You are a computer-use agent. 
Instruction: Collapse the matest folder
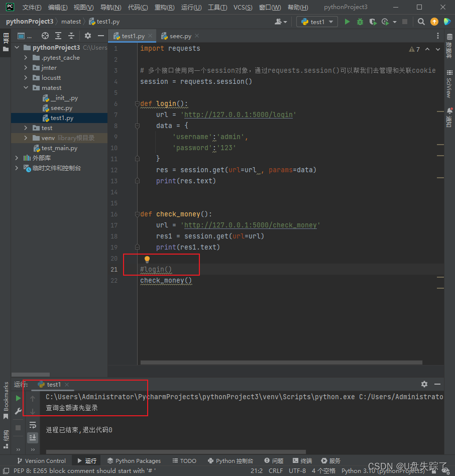coord(26,88)
